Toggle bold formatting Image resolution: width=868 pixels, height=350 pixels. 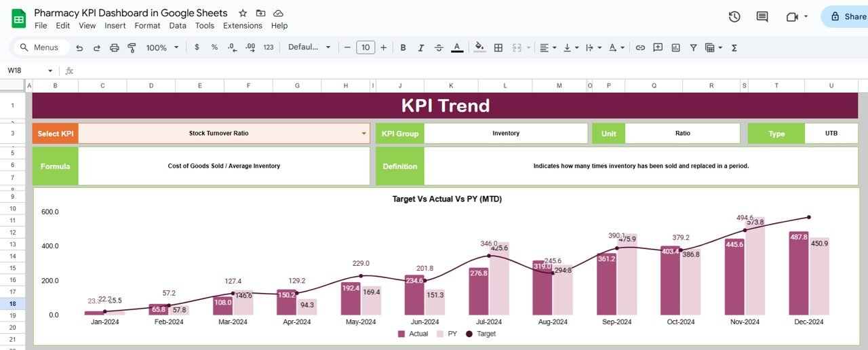403,47
